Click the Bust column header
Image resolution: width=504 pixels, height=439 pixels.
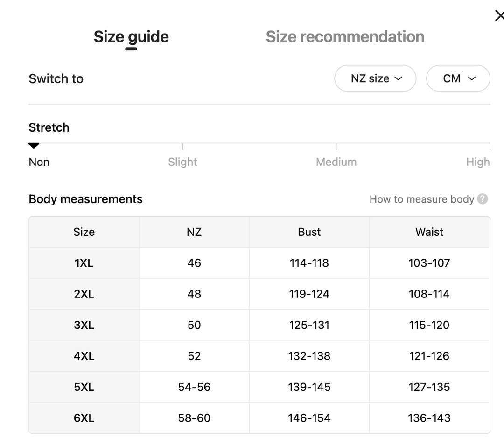click(309, 232)
